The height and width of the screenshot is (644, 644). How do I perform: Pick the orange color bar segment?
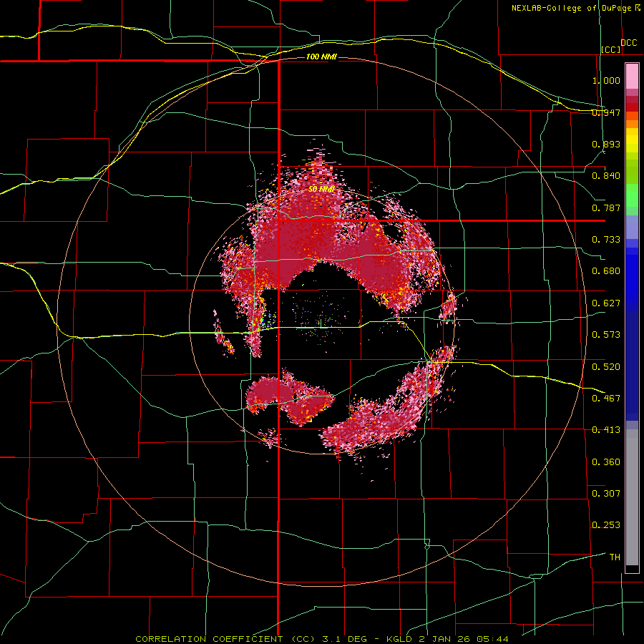(632, 124)
